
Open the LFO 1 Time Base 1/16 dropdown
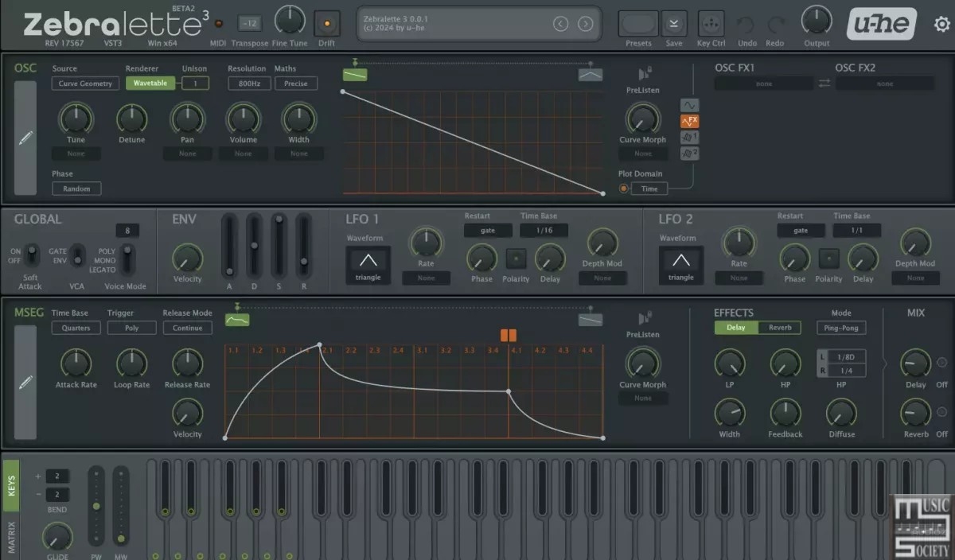click(544, 231)
